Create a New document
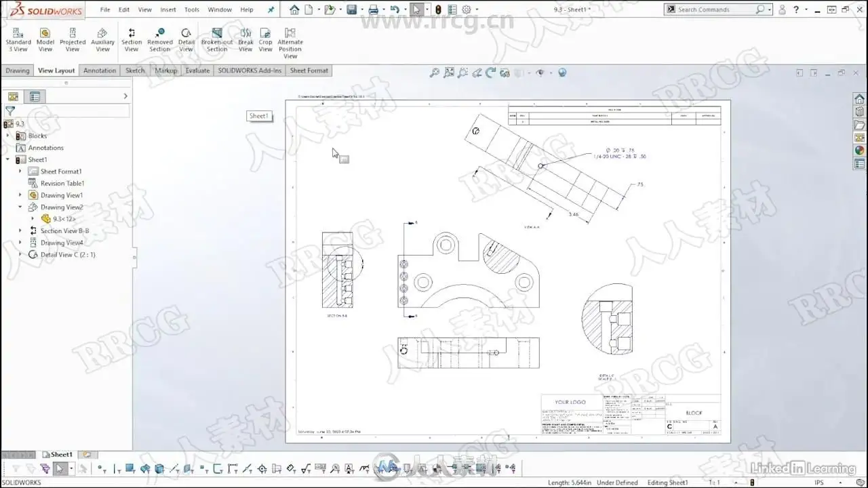The width and height of the screenshot is (868, 488). click(x=309, y=9)
